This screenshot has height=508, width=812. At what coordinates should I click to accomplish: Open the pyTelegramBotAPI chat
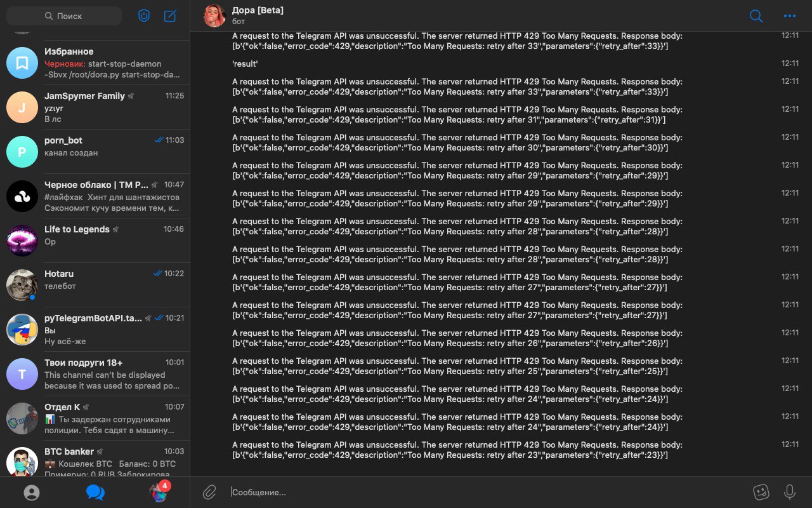pyautogui.click(x=95, y=330)
